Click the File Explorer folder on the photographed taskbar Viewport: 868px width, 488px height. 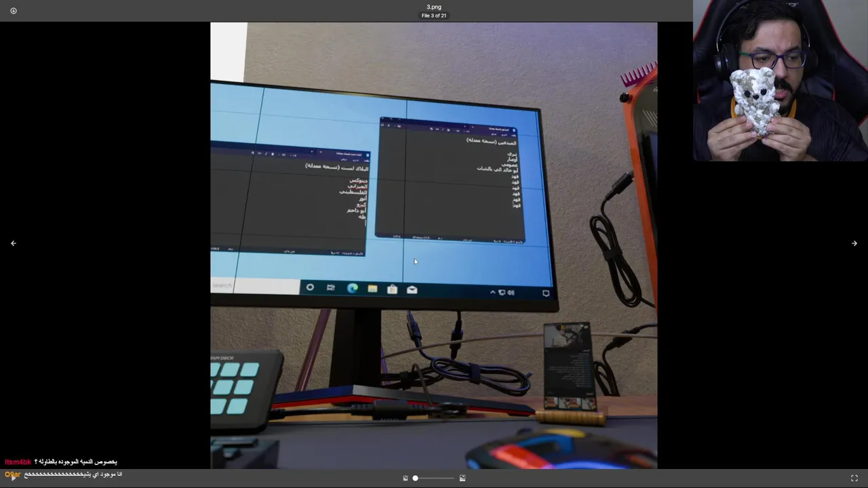[372, 289]
